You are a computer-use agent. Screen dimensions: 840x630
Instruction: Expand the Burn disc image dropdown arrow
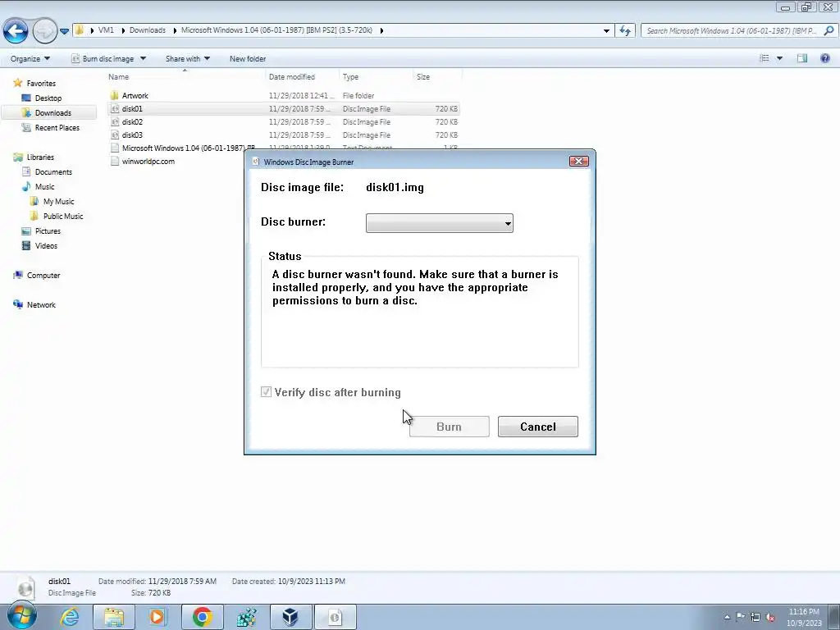pyautogui.click(x=143, y=58)
